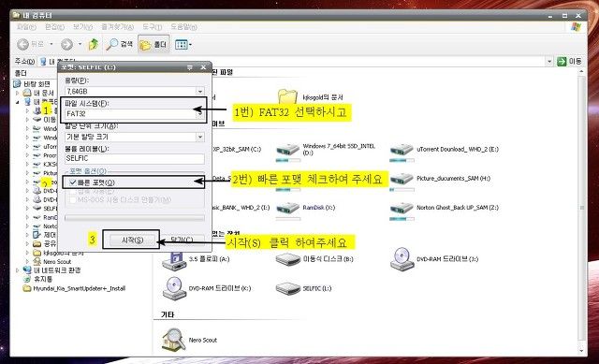Open the Search magnifier toolbar button

point(120,44)
